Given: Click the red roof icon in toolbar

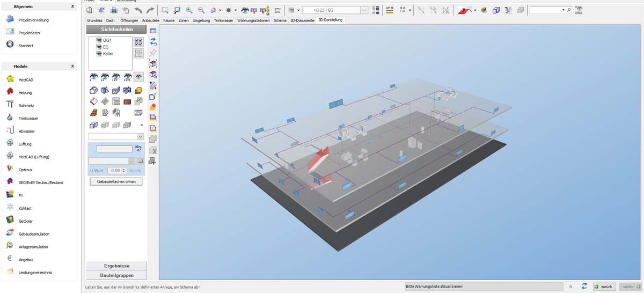Looking at the screenshot, I should point(464,10).
